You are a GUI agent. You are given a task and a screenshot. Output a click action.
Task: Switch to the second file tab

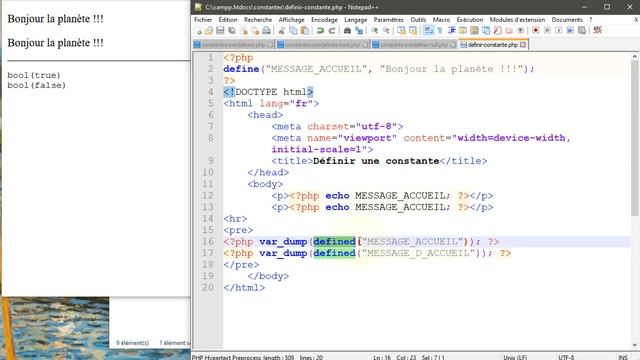[322, 45]
